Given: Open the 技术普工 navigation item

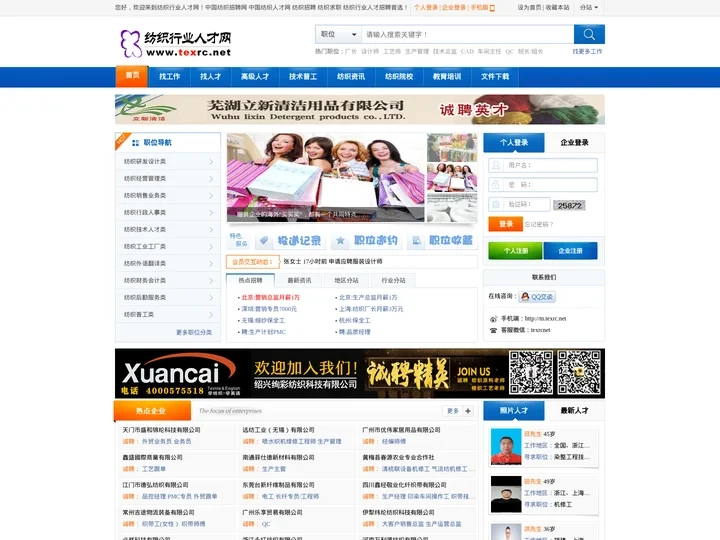Looking at the screenshot, I should pyautogui.click(x=303, y=77).
